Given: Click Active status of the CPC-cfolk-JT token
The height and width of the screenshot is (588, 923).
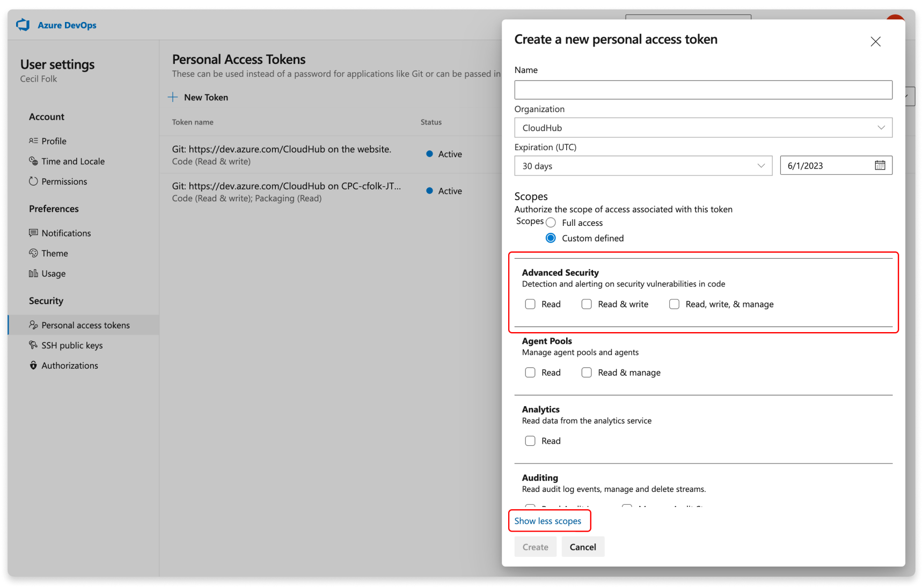Looking at the screenshot, I should (444, 191).
